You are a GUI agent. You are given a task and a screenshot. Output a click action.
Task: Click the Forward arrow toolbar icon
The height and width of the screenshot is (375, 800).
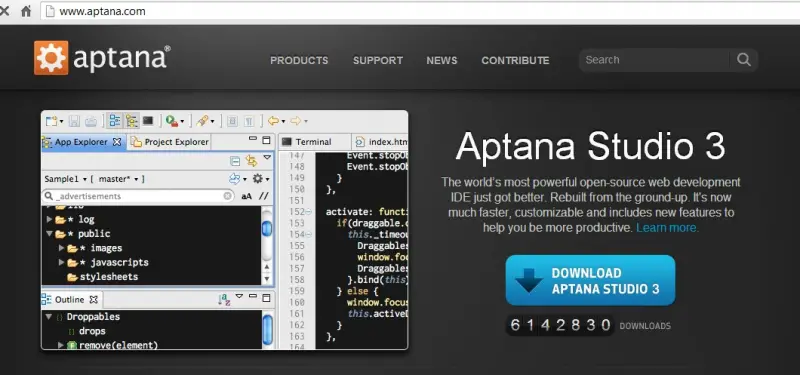click(295, 121)
